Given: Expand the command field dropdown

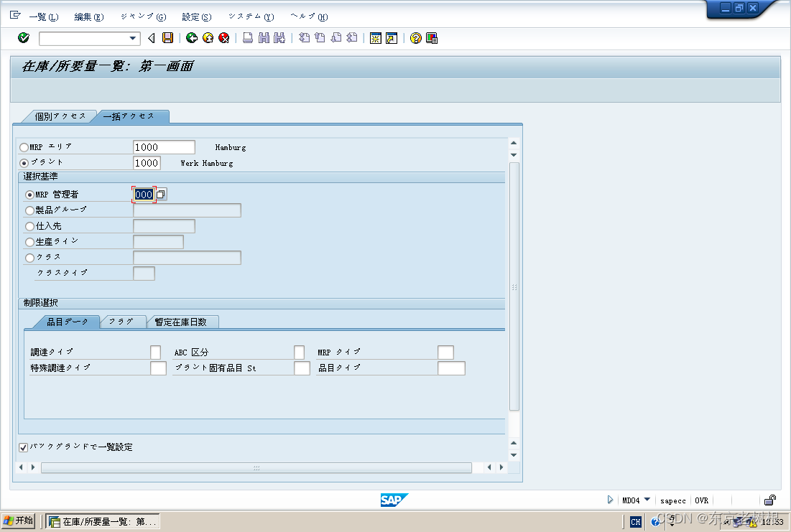Looking at the screenshot, I should click(132, 38).
